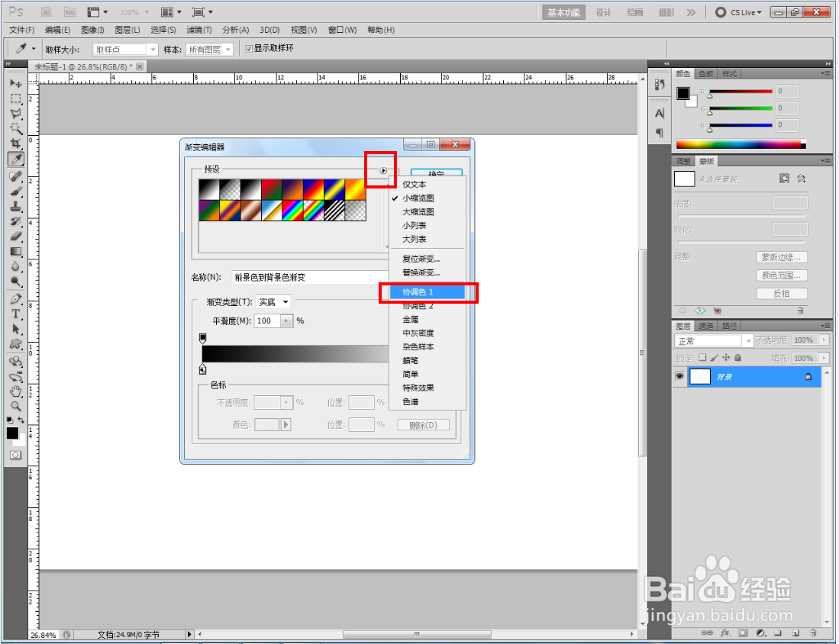
Task: Click the color spectrum ramp in Color panel
Action: click(x=741, y=144)
